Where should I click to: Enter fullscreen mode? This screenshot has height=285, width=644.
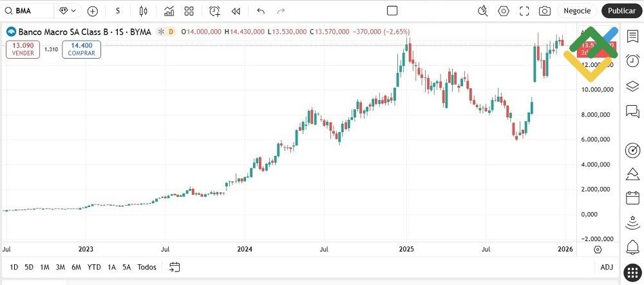tap(524, 11)
